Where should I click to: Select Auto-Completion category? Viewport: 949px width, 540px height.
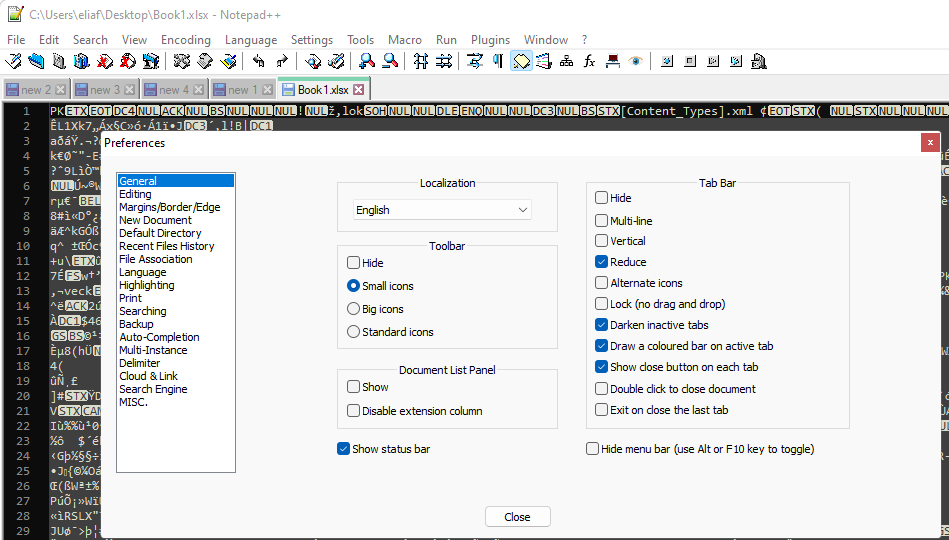(x=159, y=337)
